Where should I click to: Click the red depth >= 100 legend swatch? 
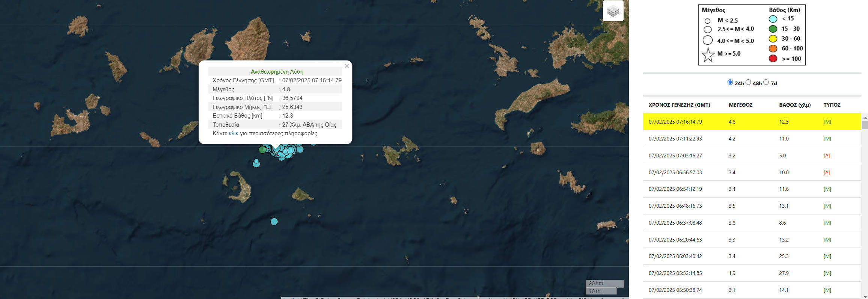(773, 59)
